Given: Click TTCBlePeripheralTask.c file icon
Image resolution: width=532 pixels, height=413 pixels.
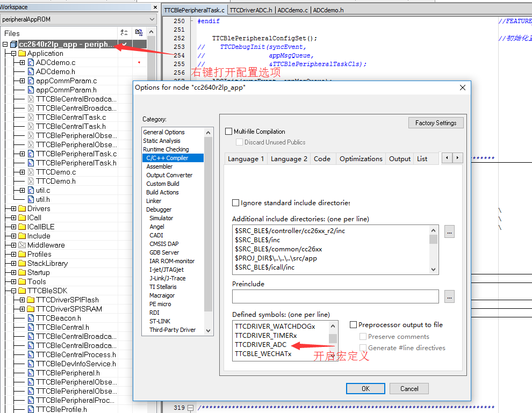Looking at the screenshot, I should pos(31,154).
